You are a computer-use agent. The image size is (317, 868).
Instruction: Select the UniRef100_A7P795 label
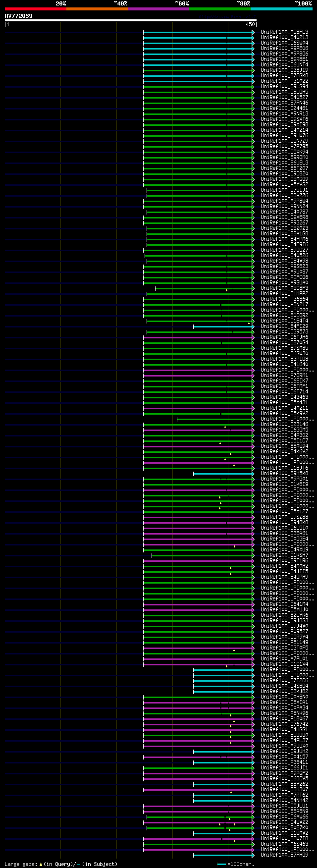pos(284,147)
